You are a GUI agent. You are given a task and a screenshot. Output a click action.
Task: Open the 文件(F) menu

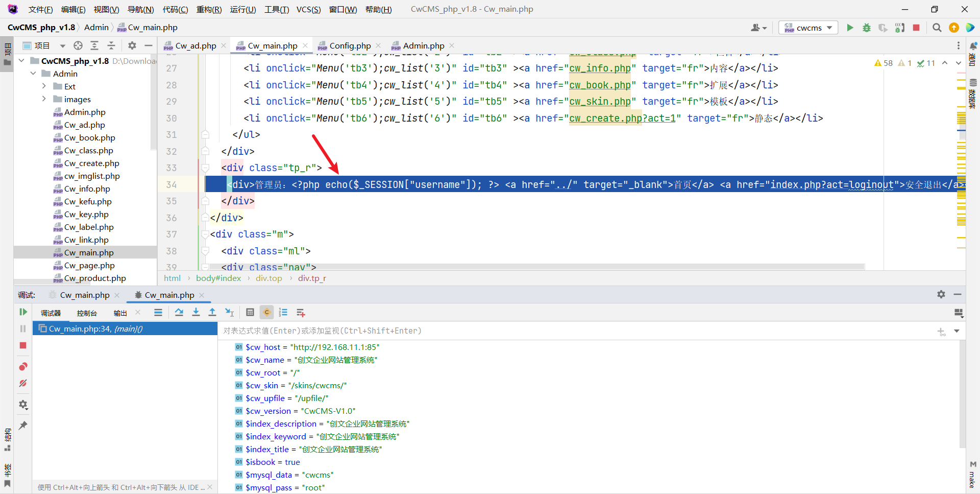point(40,9)
